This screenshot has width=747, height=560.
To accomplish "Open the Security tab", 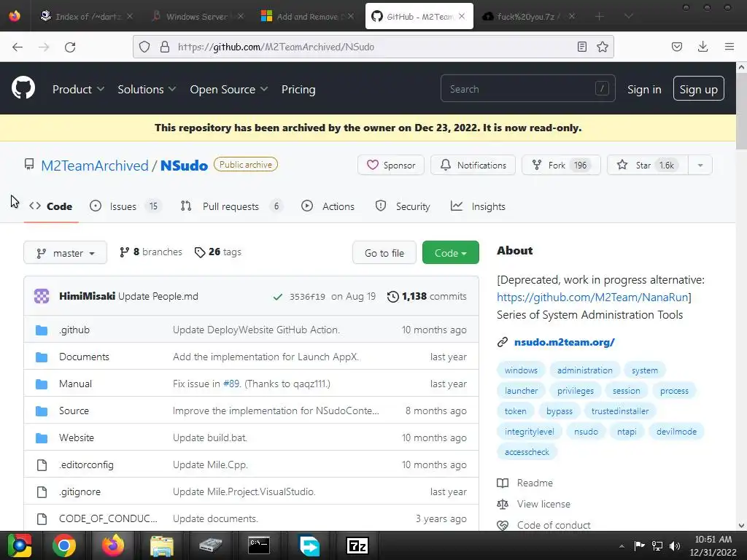I will pos(403,206).
